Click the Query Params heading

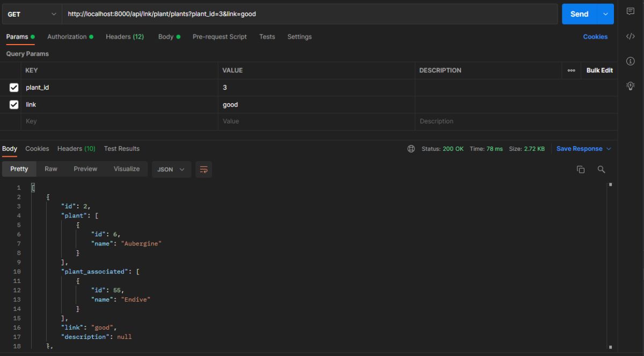(x=27, y=54)
